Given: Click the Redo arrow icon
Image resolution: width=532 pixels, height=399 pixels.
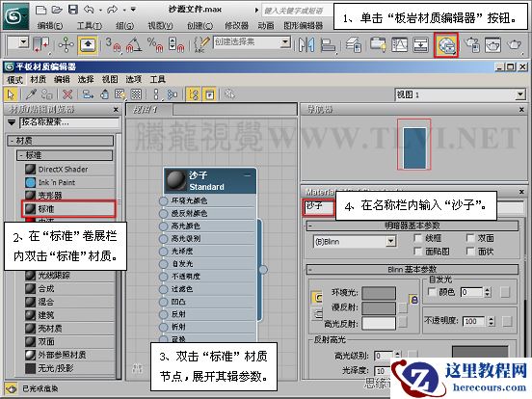Looking at the screenshot, I should click(112, 10).
